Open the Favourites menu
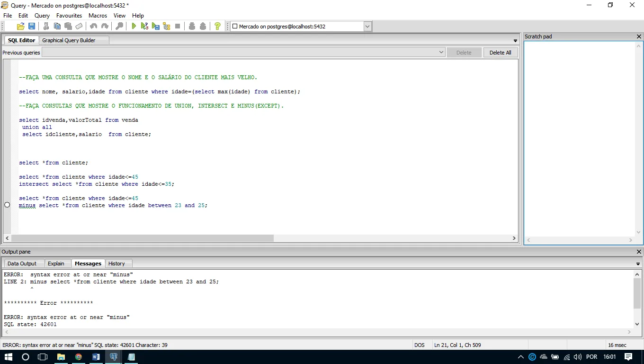Image resolution: width=644 pixels, height=364 pixels. point(69,16)
